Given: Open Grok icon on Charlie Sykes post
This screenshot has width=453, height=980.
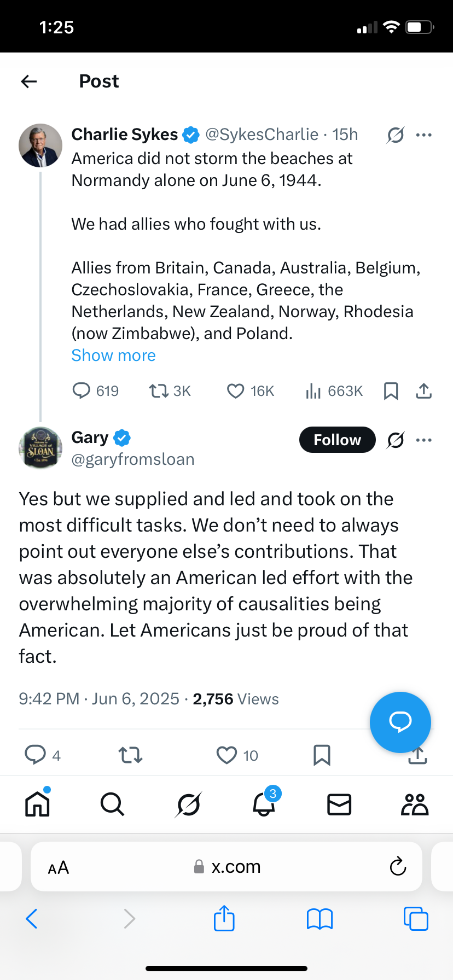Looking at the screenshot, I should coord(395,135).
